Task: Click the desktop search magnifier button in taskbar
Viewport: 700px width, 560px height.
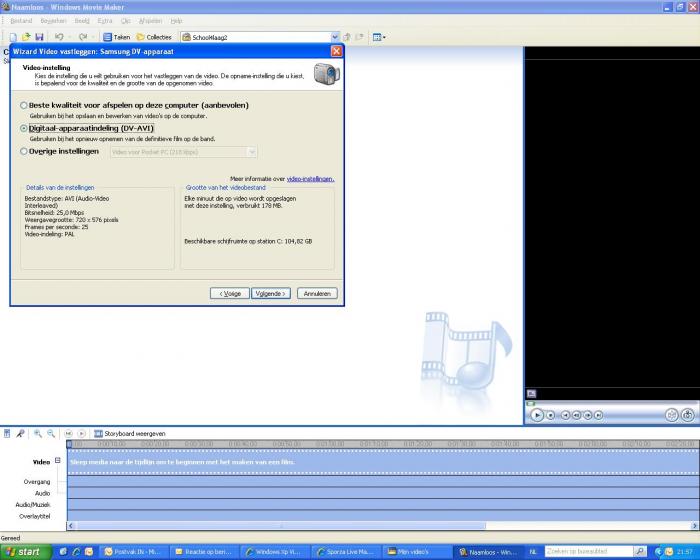Action: pyautogui.click(x=640, y=552)
